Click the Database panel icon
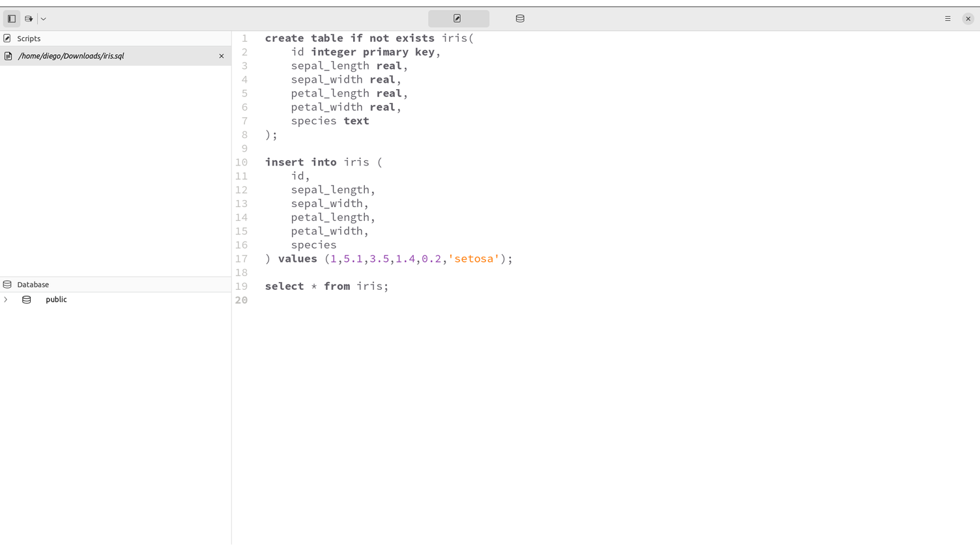Screen dimensions: 980x551 (7, 284)
